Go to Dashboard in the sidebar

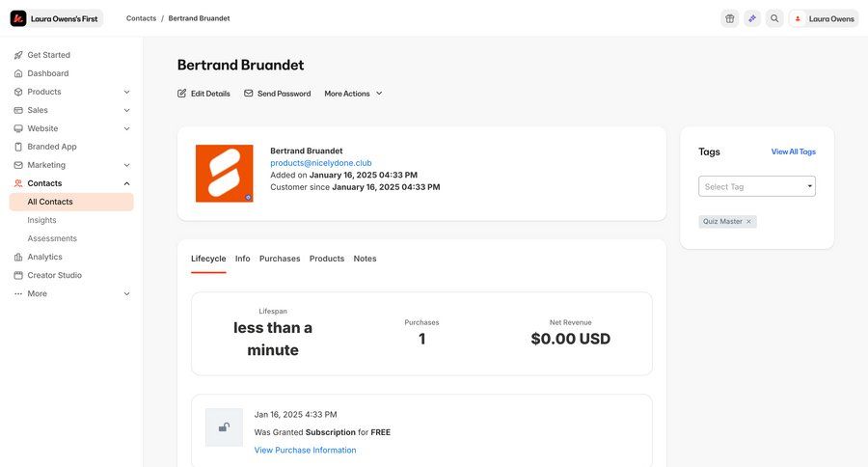[47, 73]
